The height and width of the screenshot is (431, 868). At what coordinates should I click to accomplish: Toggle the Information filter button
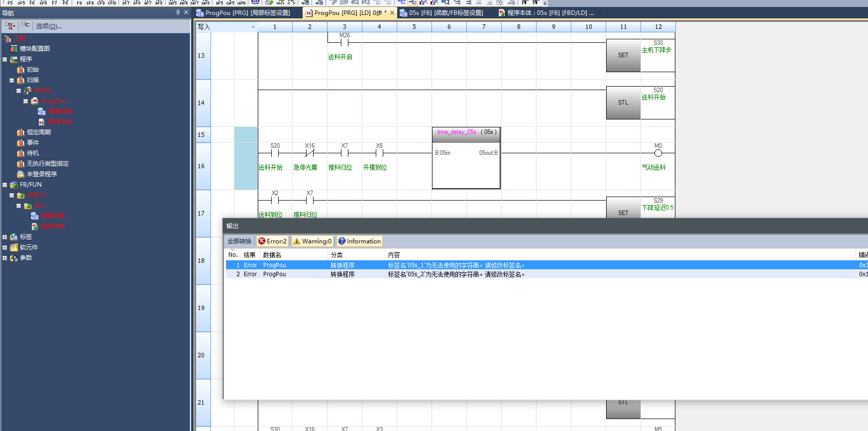[359, 241]
